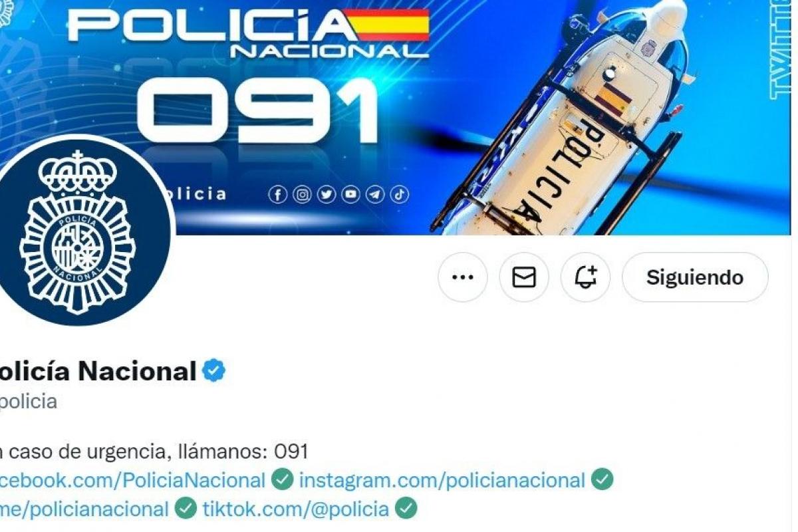
Task: Click the Telegram icon in the banner
Action: click(x=375, y=194)
